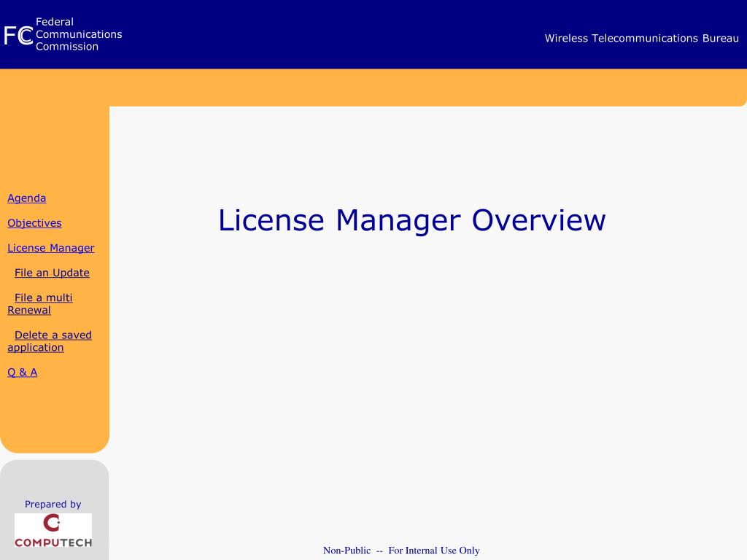Screen dimensions: 747x560
Task: Open the Delete a saved application link
Action: (49, 341)
